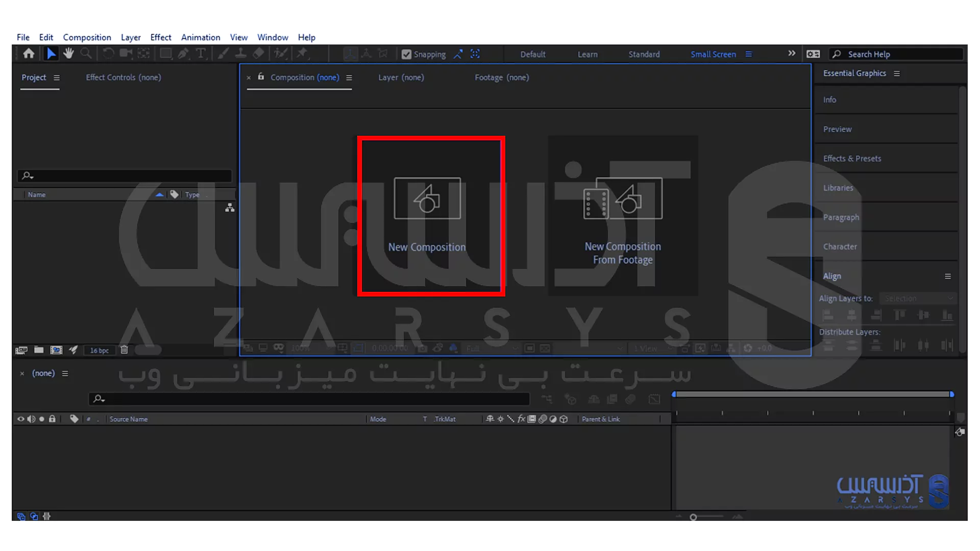Screen dimensions: 980x551
Task: Select the Selection arrow tool
Action: pos(51,54)
